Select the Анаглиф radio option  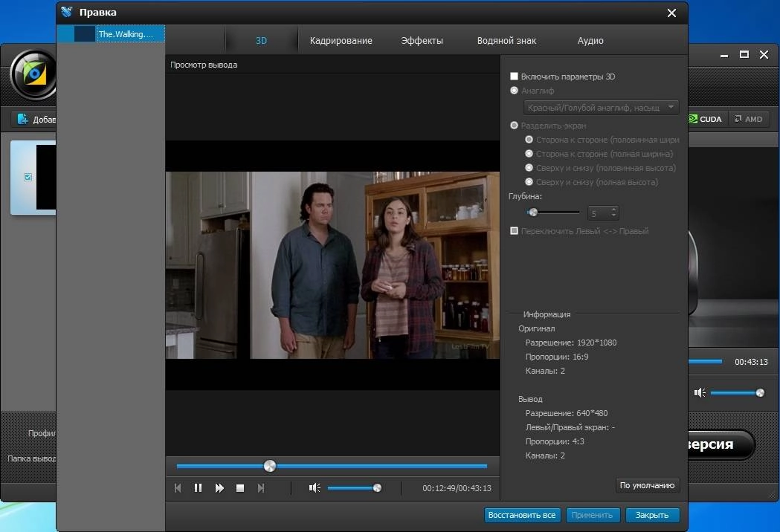coord(514,91)
